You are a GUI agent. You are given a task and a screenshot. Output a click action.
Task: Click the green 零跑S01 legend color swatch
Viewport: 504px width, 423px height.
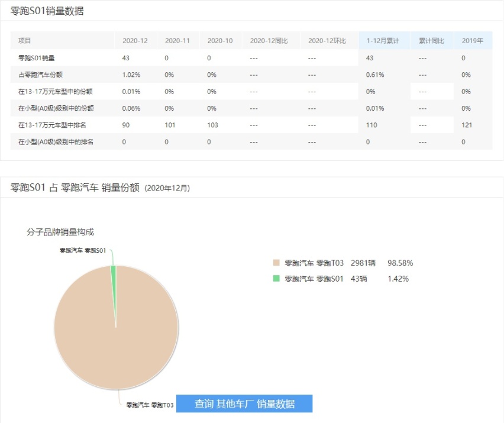tap(276, 279)
